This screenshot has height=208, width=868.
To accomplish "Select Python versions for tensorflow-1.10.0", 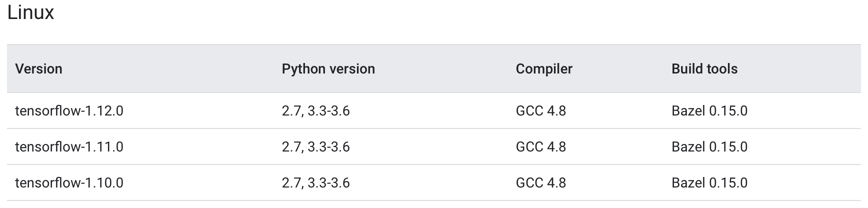I will (315, 182).
